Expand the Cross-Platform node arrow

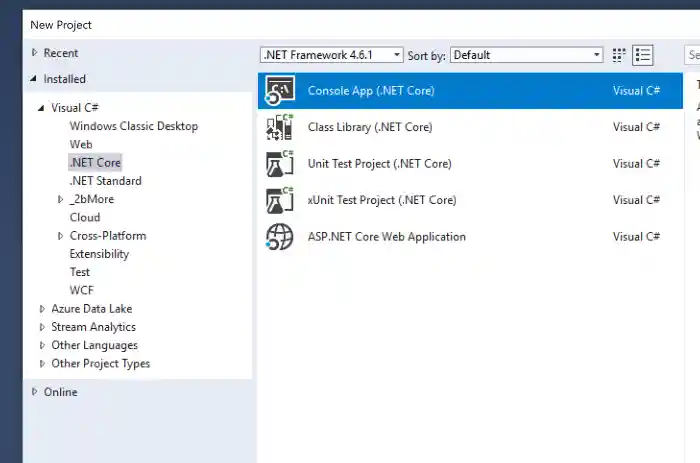tap(60, 236)
